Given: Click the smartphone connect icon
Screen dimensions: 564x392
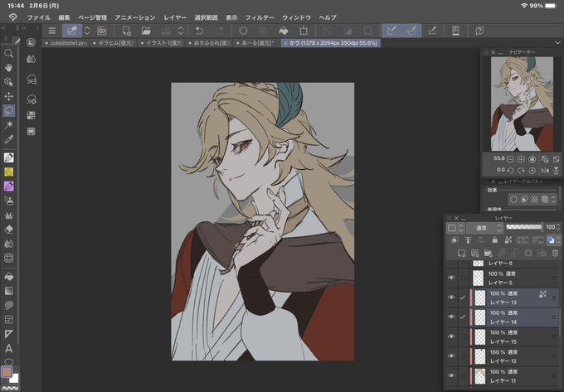Looking at the screenshot, I should click(x=455, y=31).
